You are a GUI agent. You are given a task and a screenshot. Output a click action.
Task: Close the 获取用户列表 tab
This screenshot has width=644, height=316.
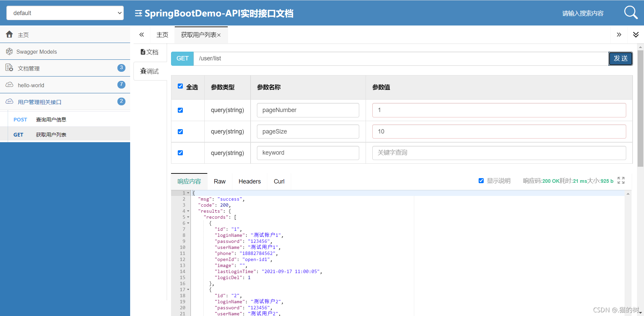tap(219, 35)
